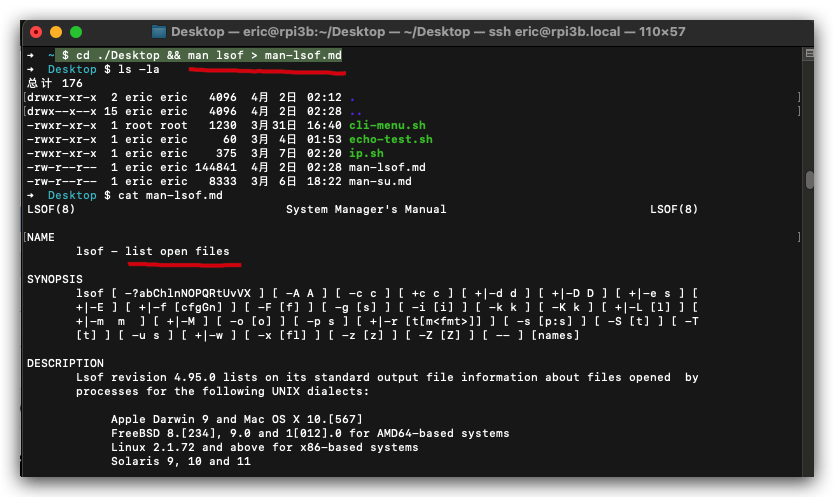Click 'root root' owner of cli-menu.sh
This screenshot has width=834, height=497.
point(156,125)
